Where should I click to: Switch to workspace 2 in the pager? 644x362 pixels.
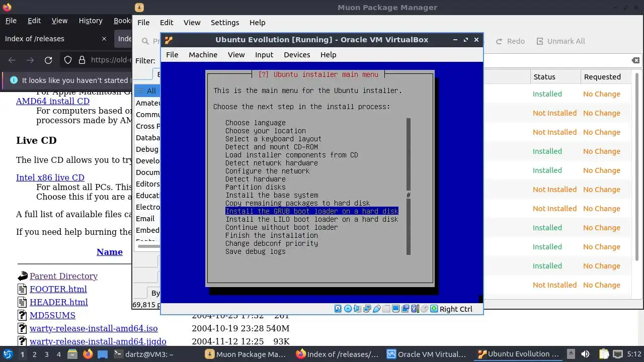tap(34, 354)
